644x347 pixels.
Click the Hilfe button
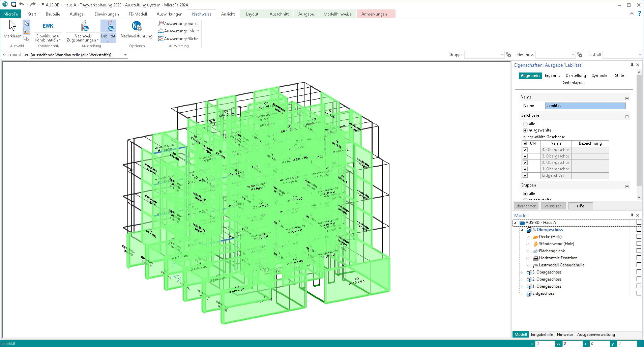(580, 206)
